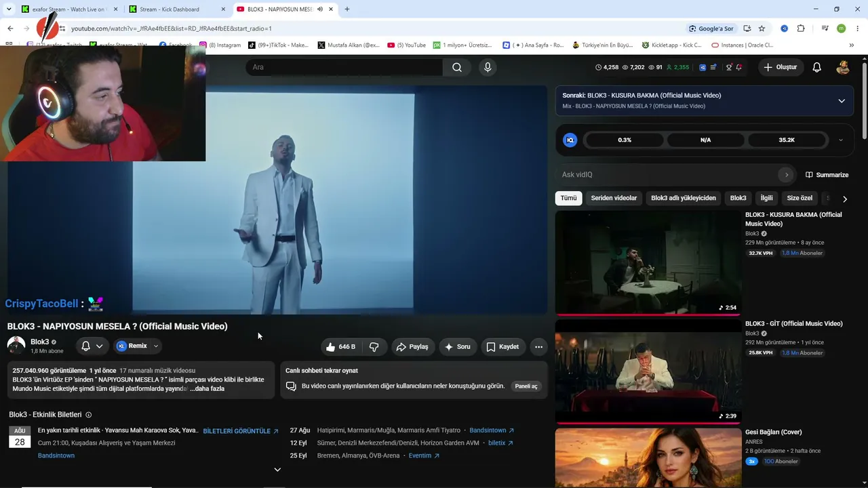Open KUSURA BAKMA video thumbnail
This screenshot has width=868, height=488.
coord(648,262)
